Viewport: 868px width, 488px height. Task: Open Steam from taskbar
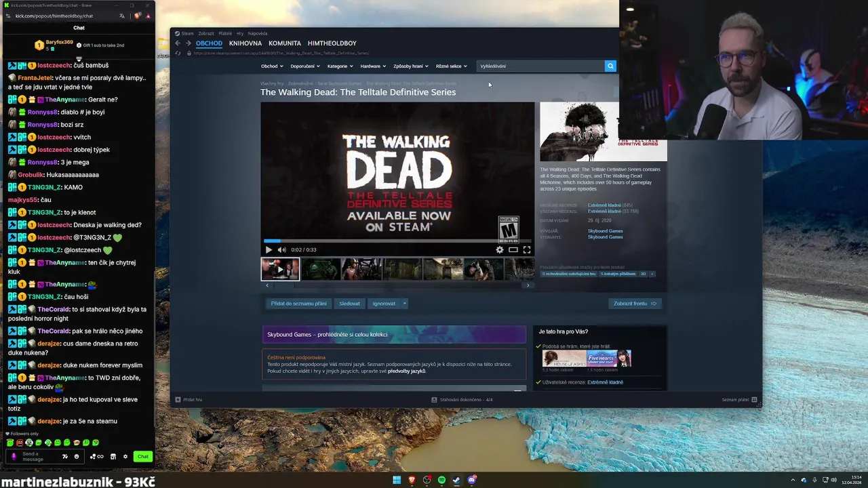point(456,480)
